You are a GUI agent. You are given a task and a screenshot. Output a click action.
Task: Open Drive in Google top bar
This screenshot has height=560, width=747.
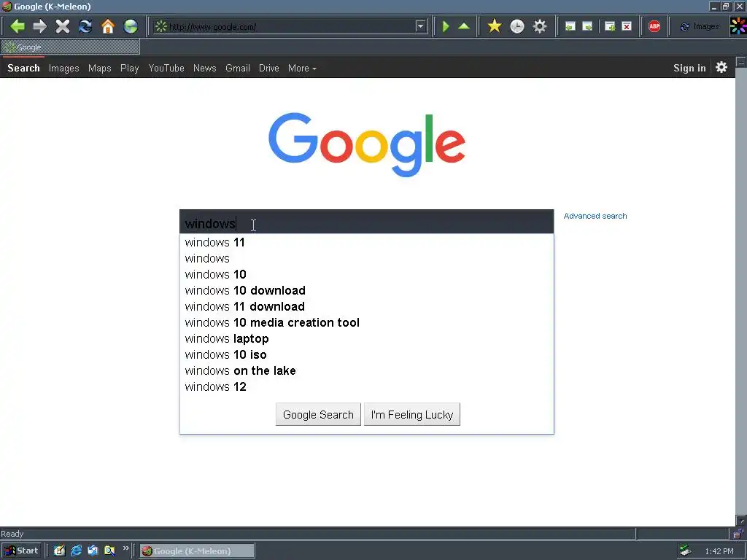(x=269, y=68)
